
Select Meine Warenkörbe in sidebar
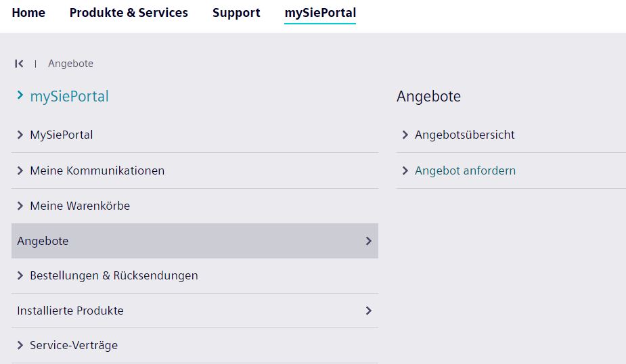click(80, 206)
